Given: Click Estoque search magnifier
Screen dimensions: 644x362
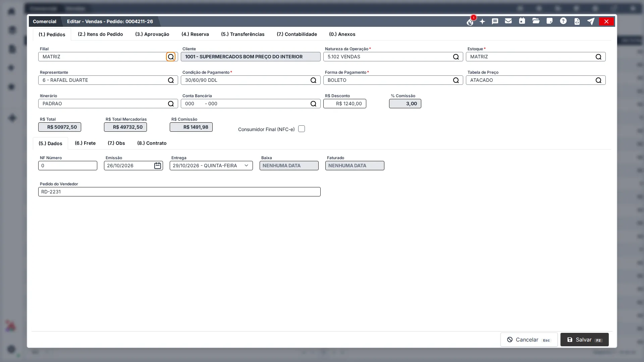Looking at the screenshot, I should coord(598,57).
